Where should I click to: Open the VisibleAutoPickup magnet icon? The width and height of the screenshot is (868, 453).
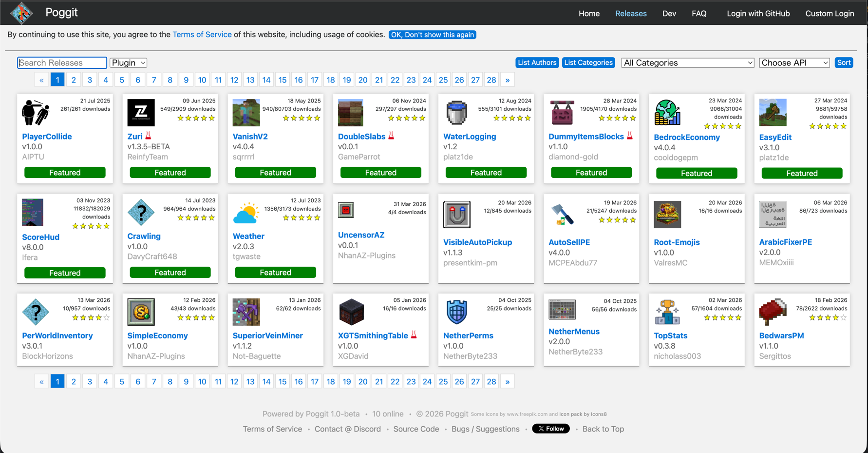(x=456, y=214)
